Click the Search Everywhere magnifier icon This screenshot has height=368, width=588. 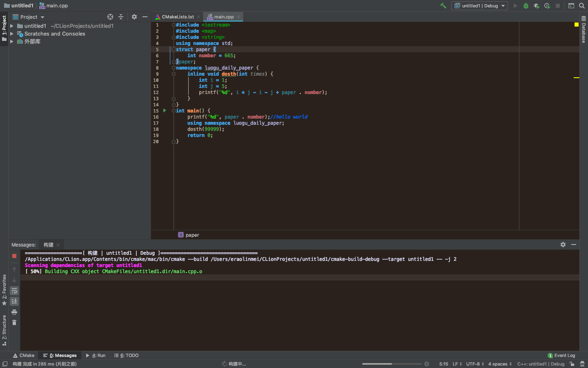[582, 6]
